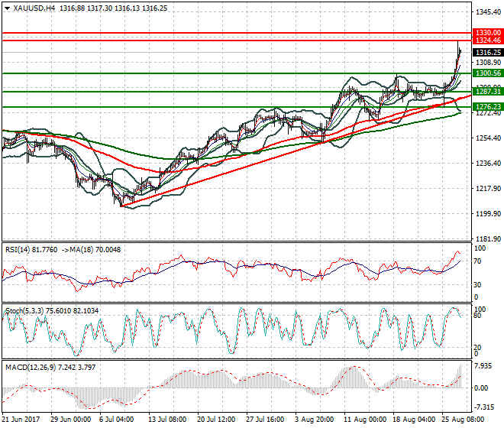The width and height of the screenshot is (504, 428).
Task: Select the red 1324.46 resistance label
Action: point(488,41)
